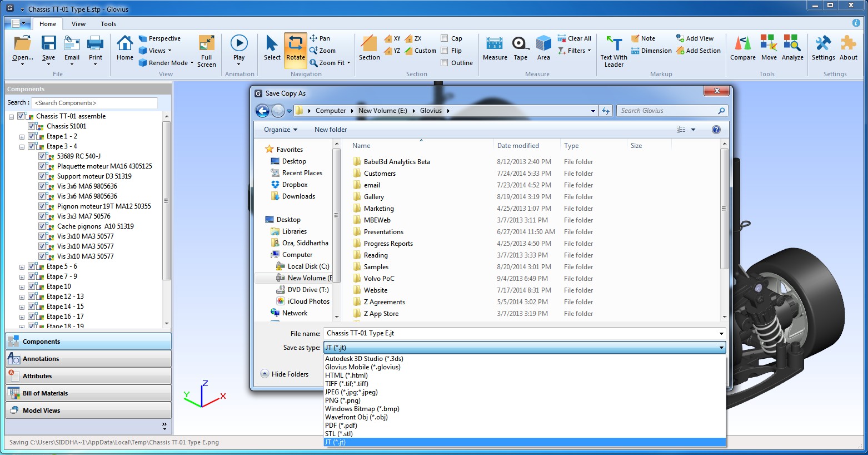The height and width of the screenshot is (455, 868).
Task: Open Organize menu in dialog
Action: tap(281, 130)
